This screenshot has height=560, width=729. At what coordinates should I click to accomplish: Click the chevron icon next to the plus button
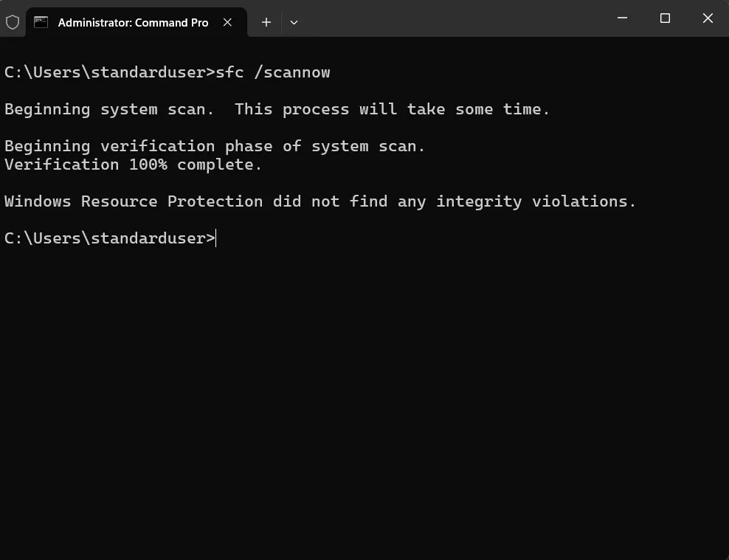coord(294,22)
